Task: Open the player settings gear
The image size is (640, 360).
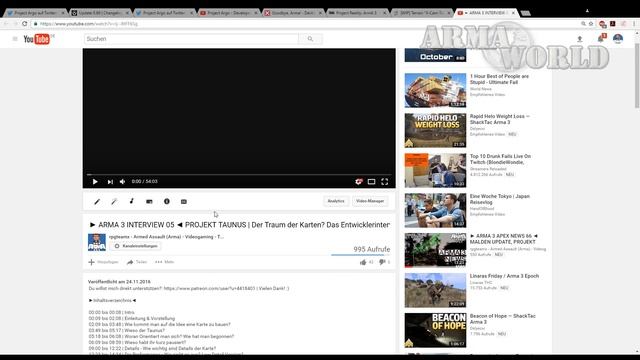Action: click(358, 182)
